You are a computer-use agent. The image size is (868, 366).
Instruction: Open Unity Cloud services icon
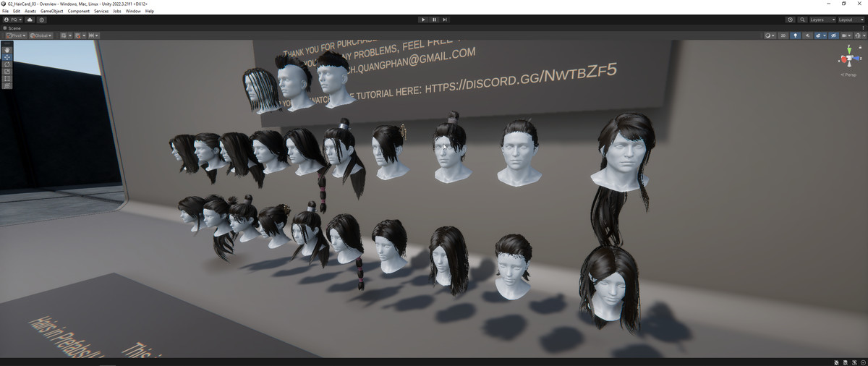pyautogui.click(x=30, y=20)
